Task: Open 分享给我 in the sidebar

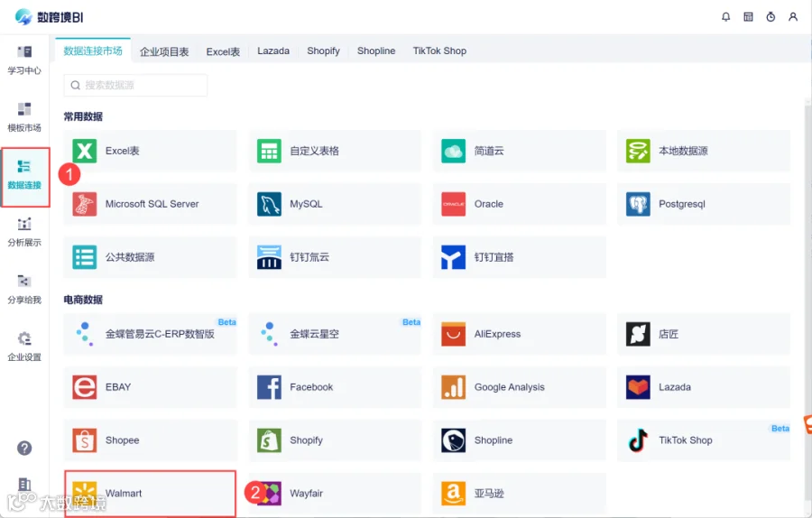Action: (x=24, y=290)
